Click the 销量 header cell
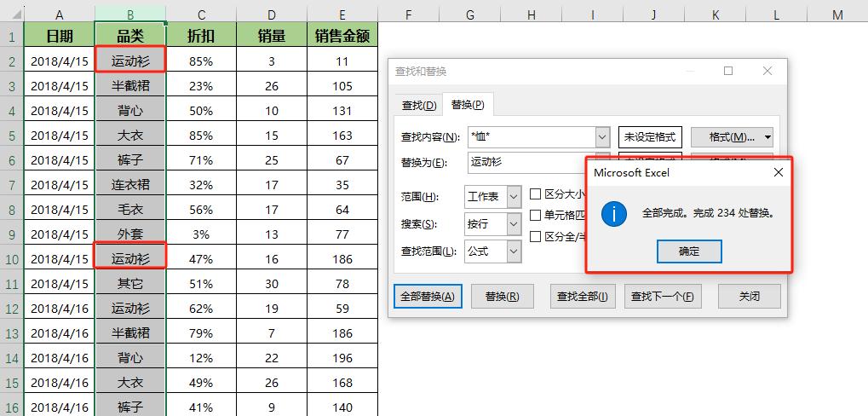Screen dimensions: 868x416 271,36
